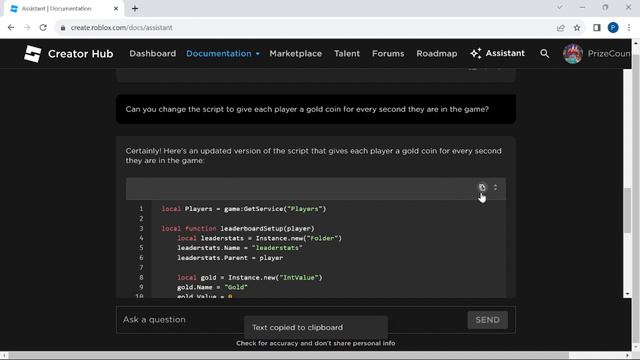
Task: Open the Roadmap page
Action: [437, 53]
